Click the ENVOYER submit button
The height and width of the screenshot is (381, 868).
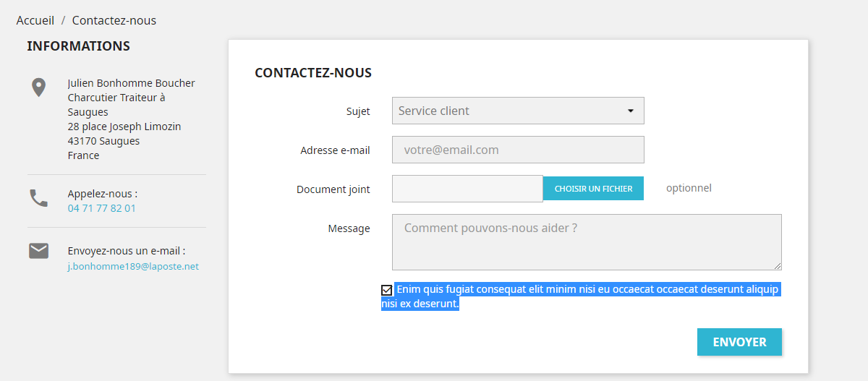tap(739, 342)
